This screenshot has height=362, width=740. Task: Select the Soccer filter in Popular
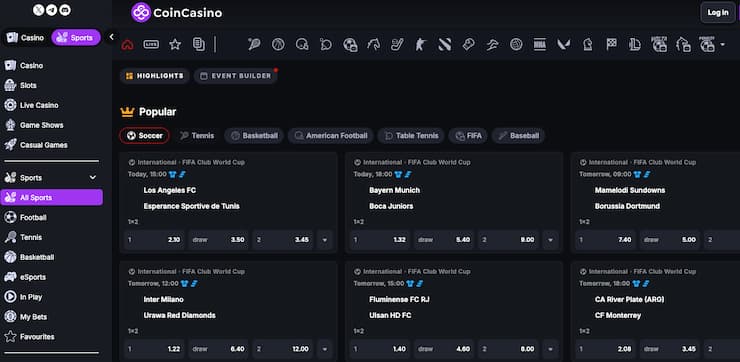pos(144,136)
